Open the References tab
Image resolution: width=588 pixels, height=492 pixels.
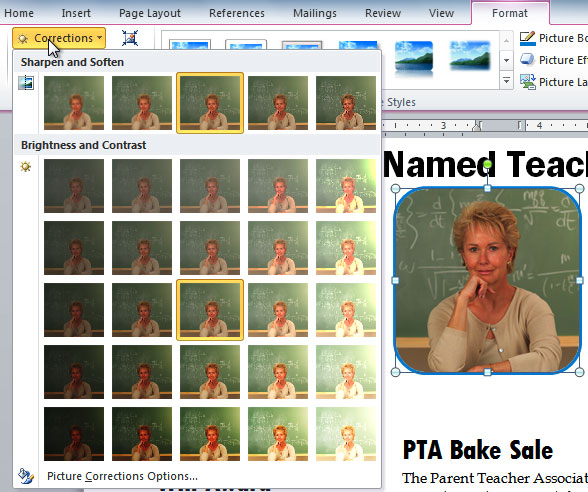pyautogui.click(x=237, y=13)
